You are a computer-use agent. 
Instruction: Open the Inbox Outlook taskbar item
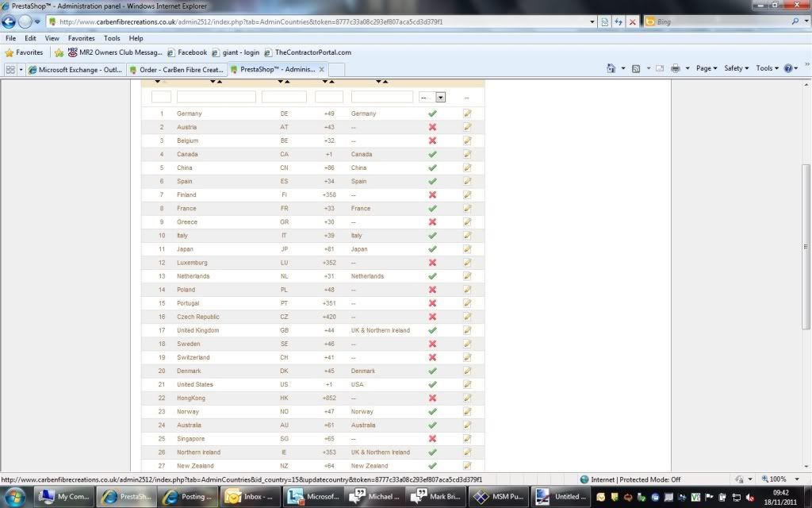pos(249,497)
